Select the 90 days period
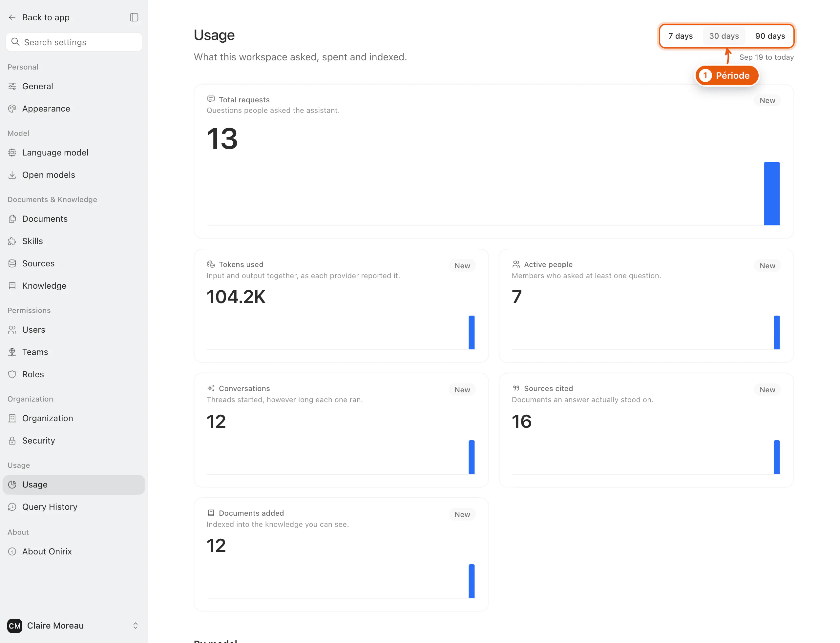The image size is (840, 643). [770, 36]
